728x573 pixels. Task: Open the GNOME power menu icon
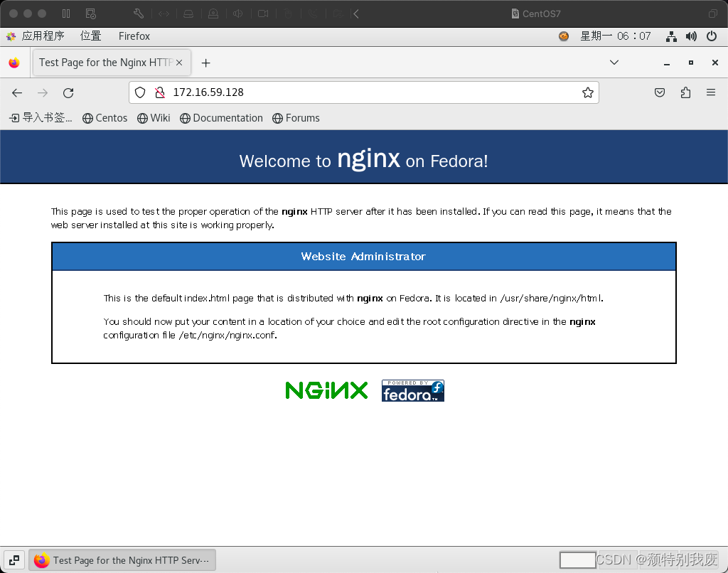pos(711,36)
